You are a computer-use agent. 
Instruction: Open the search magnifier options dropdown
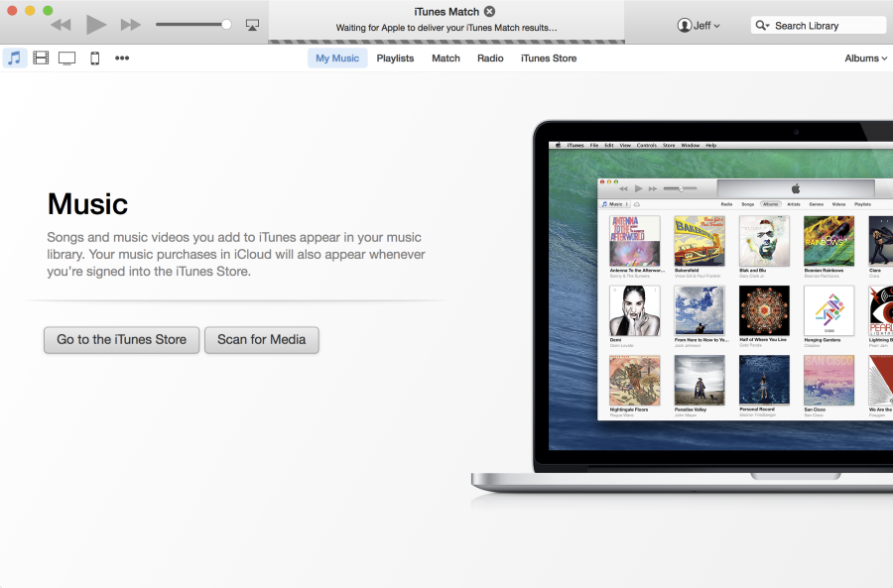(x=763, y=26)
